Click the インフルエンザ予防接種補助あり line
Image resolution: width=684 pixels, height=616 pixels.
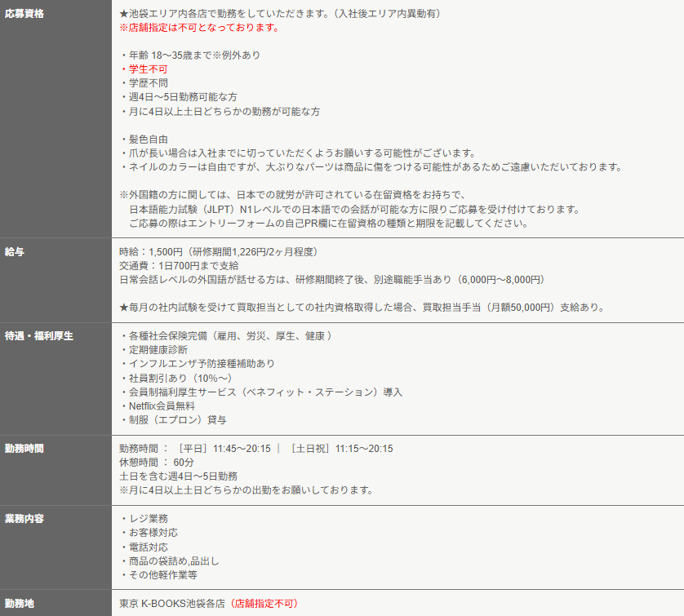click(198, 364)
